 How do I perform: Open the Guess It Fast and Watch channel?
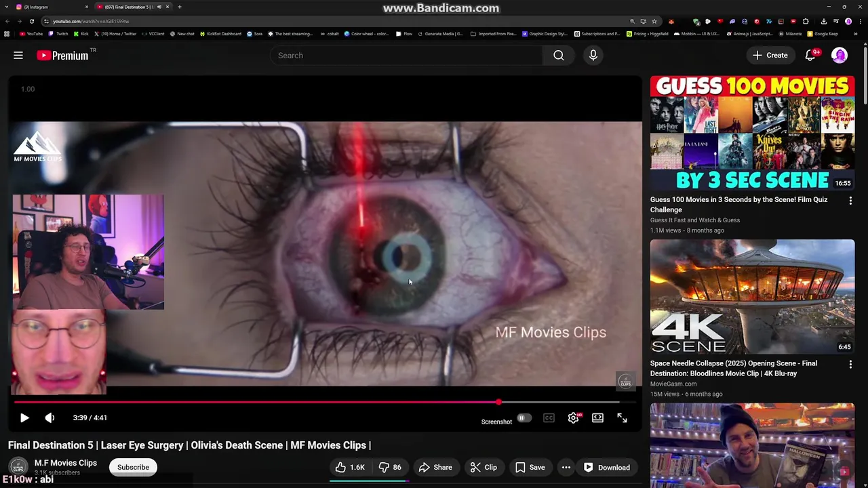pos(695,220)
